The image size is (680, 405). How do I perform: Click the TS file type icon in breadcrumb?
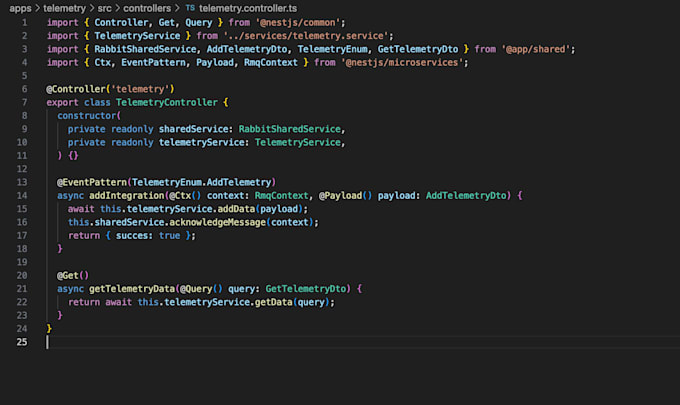coord(190,8)
